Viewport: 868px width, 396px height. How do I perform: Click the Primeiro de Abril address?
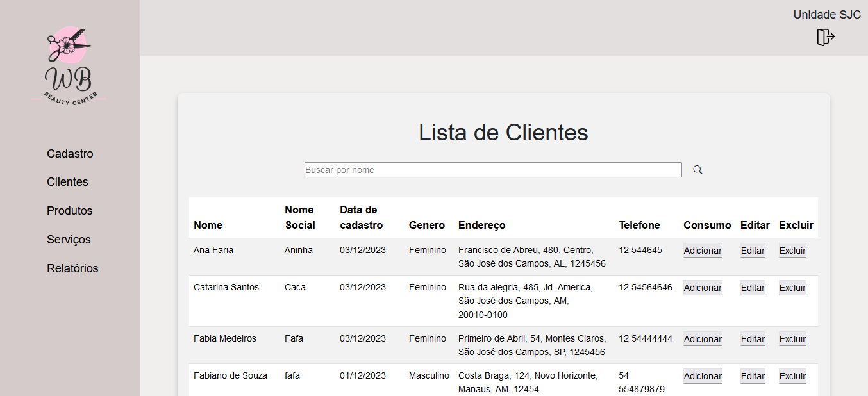coord(532,345)
